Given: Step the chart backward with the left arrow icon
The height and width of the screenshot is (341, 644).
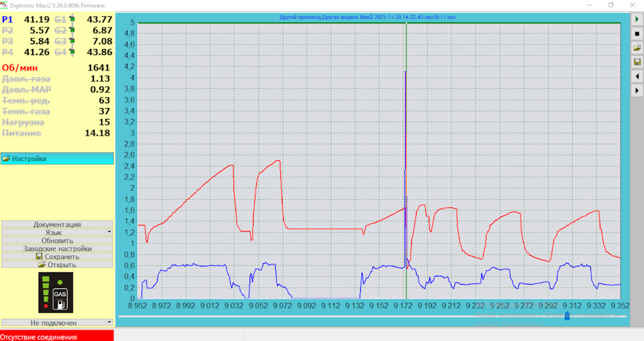Looking at the screenshot, I should (x=637, y=77).
